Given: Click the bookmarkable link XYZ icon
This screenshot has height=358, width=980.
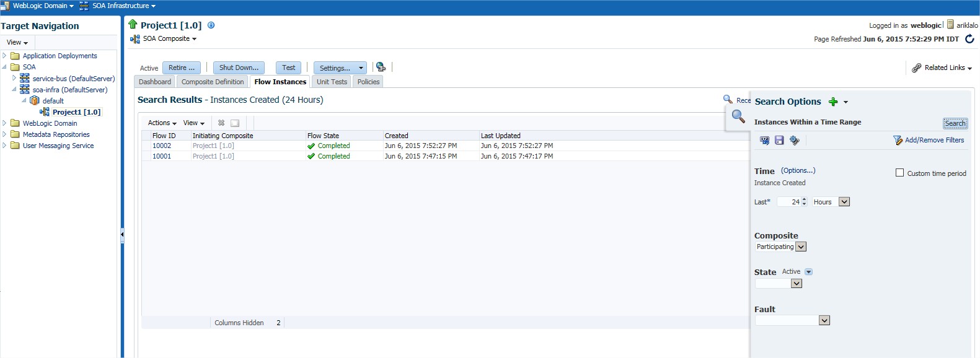Looking at the screenshot, I should coord(764,141).
